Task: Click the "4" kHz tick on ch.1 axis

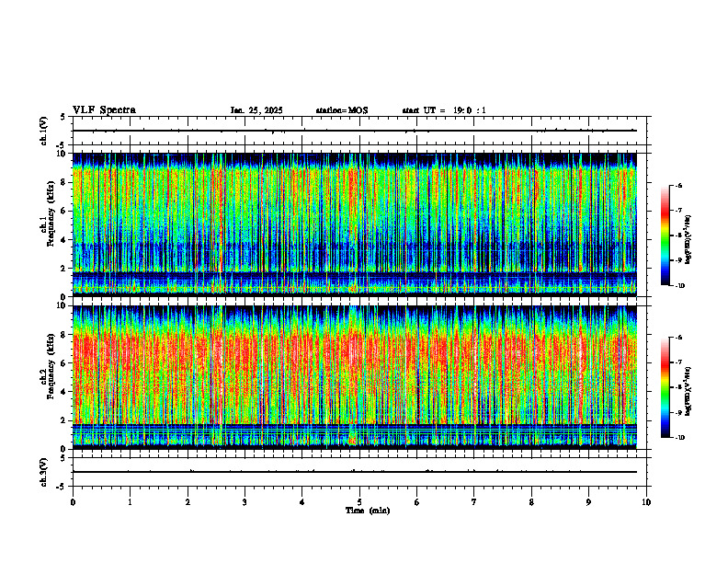Action: (64, 240)
